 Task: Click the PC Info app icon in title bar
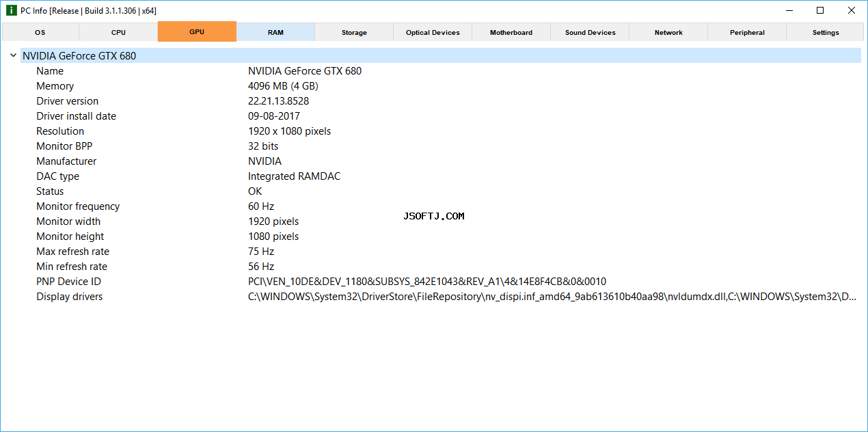pyautogui.click(x=11, y=10)
